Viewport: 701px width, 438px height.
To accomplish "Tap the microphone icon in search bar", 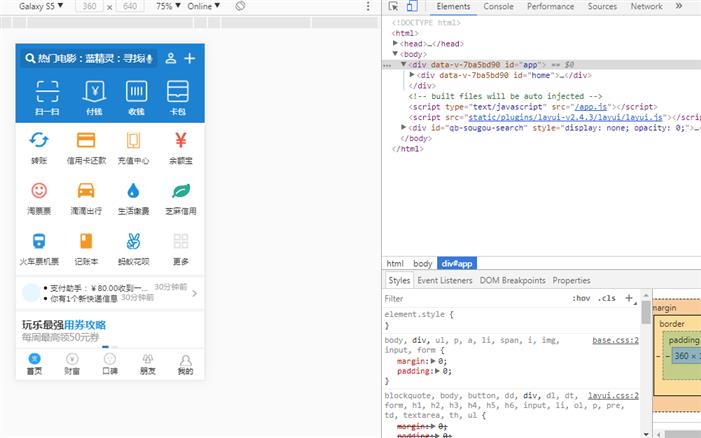I will pyautogui.click(x=149, y=59).
